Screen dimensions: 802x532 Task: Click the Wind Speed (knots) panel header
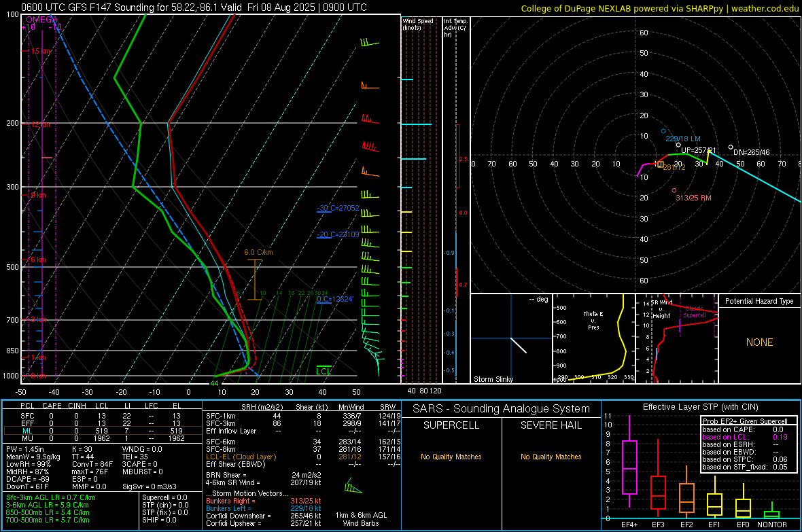[418, 24]
